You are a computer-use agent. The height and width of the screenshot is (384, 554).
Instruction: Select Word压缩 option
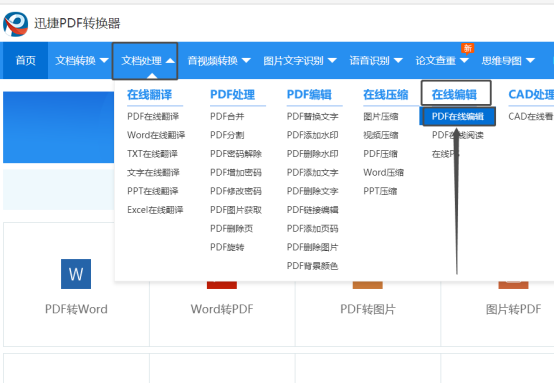[x=383, y=172]
